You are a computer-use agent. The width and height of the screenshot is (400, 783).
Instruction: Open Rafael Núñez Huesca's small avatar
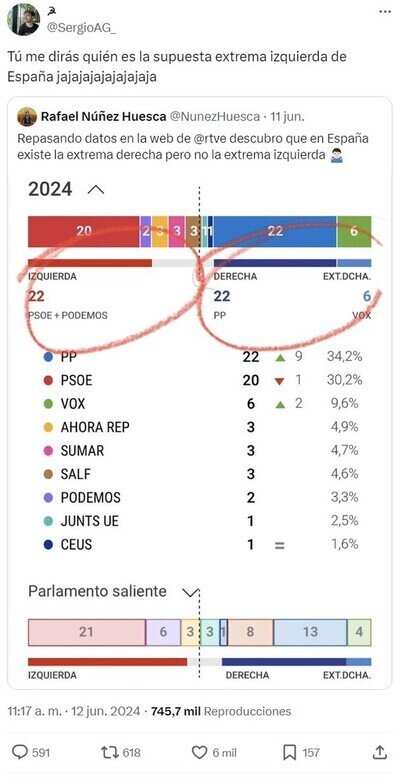pos(27,117)
